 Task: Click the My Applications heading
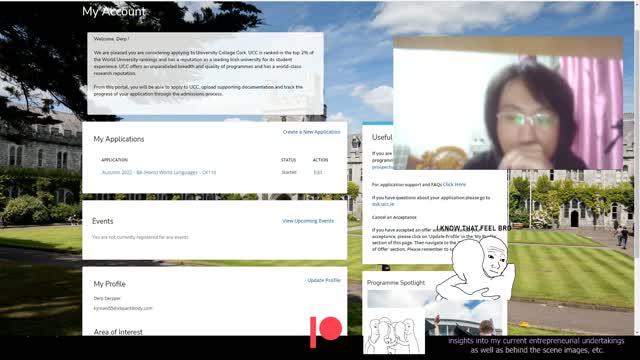[119, 139]
